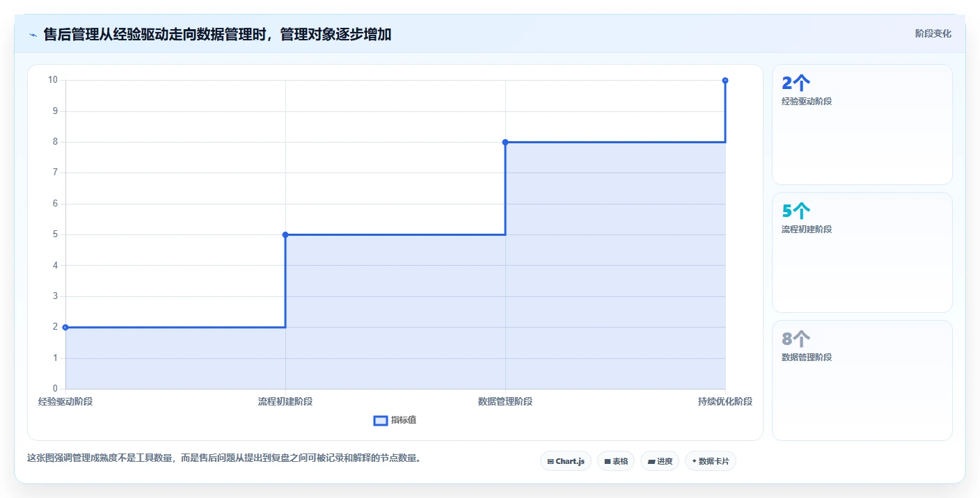
Task: Click the chart title about 售后管理
Action: 217,34
